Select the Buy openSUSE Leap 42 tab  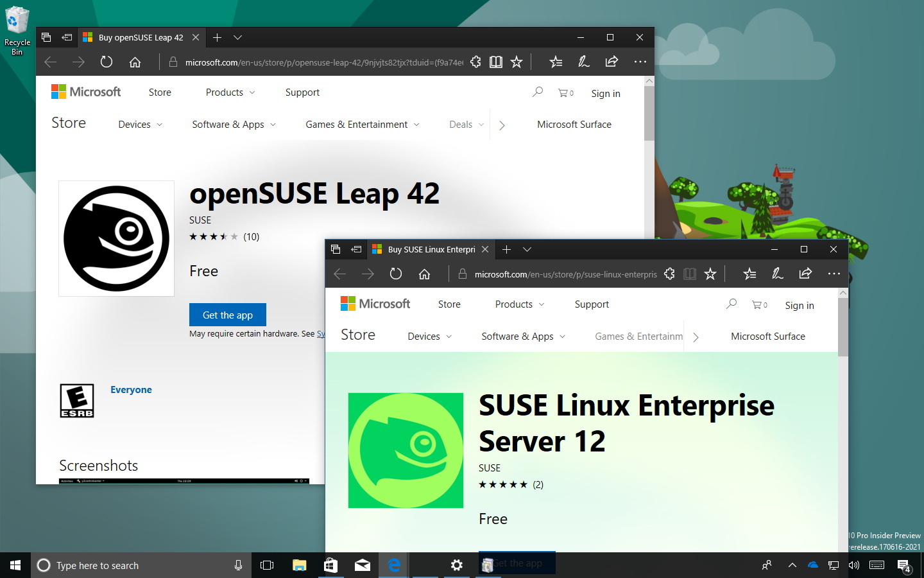pyautogui.click(x=141, y=37)
